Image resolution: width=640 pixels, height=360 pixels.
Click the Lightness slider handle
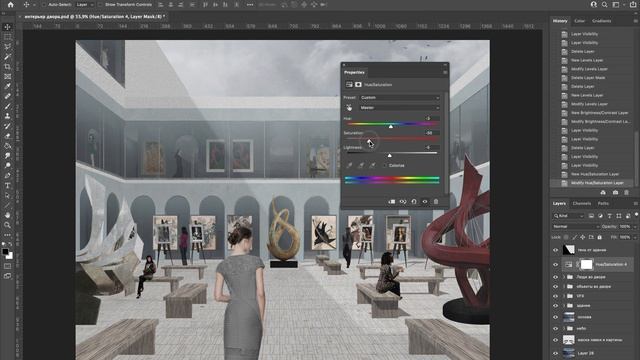point(389,156)
